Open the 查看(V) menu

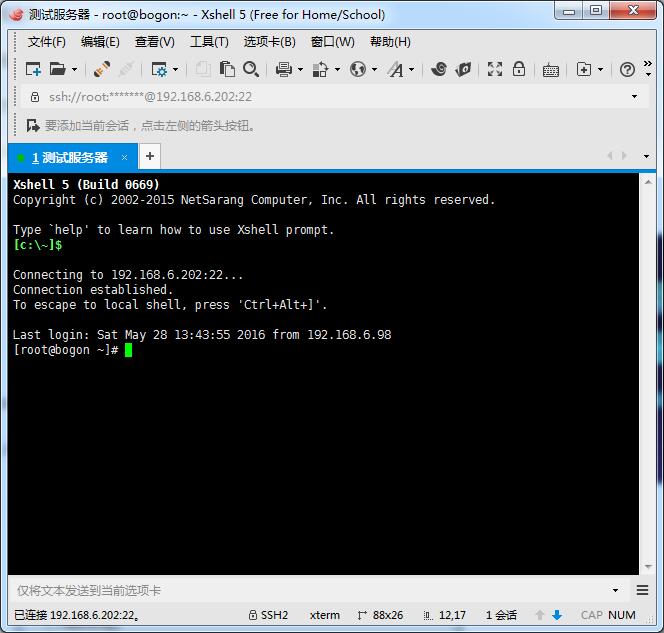point(155,42)
